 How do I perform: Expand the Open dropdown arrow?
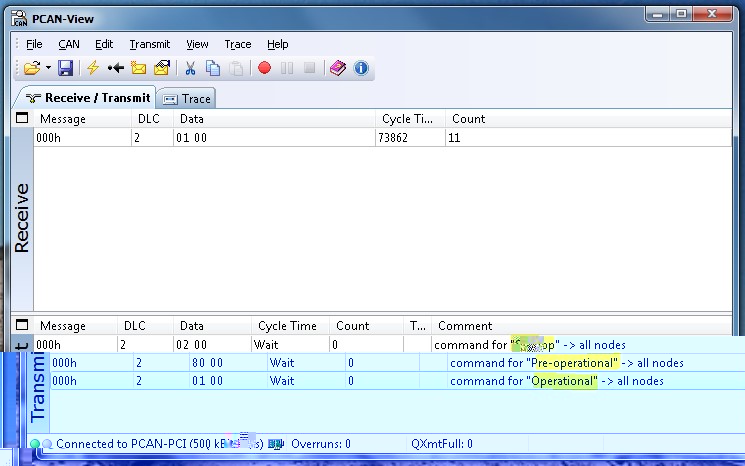(48, 68)
